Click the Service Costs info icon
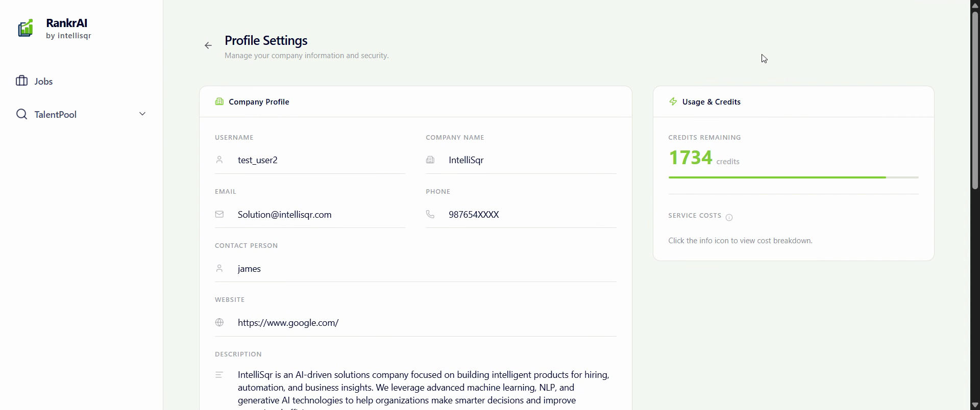980x410 pixels. coord(729,217)
